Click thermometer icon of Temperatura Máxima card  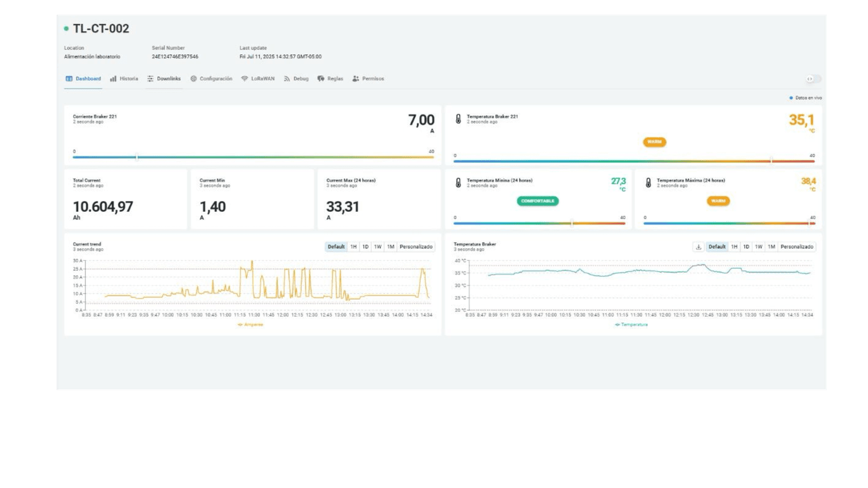point(648,183)
